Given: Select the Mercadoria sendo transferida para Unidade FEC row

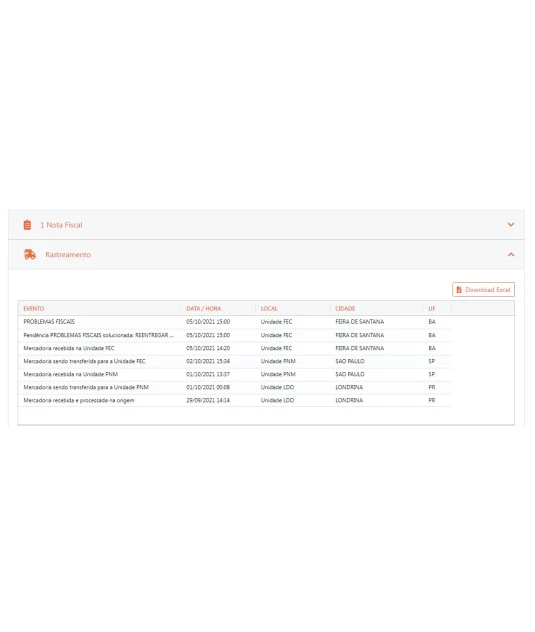Looking at the screenshot, I should [x=235, y=361].
